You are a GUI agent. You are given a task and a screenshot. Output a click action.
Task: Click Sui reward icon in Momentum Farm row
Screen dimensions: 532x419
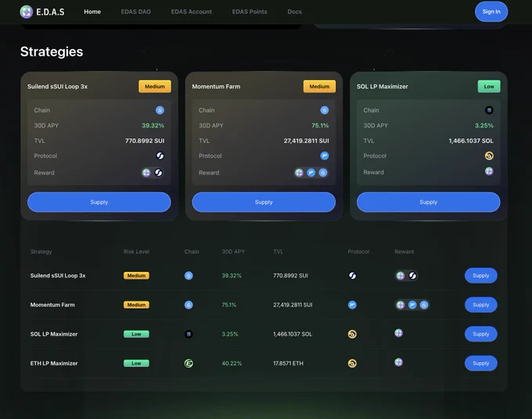pyautogui.click(x=424, y=305)
